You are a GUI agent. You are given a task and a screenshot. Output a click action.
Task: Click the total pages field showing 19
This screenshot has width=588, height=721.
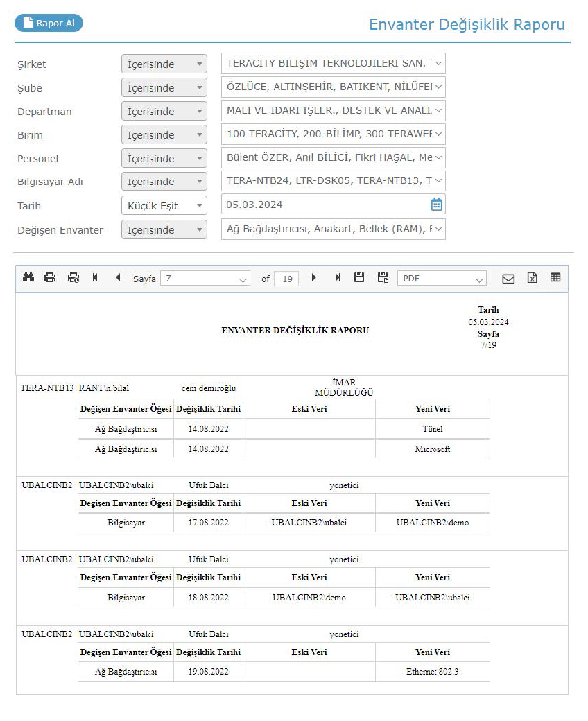[286, 279]
